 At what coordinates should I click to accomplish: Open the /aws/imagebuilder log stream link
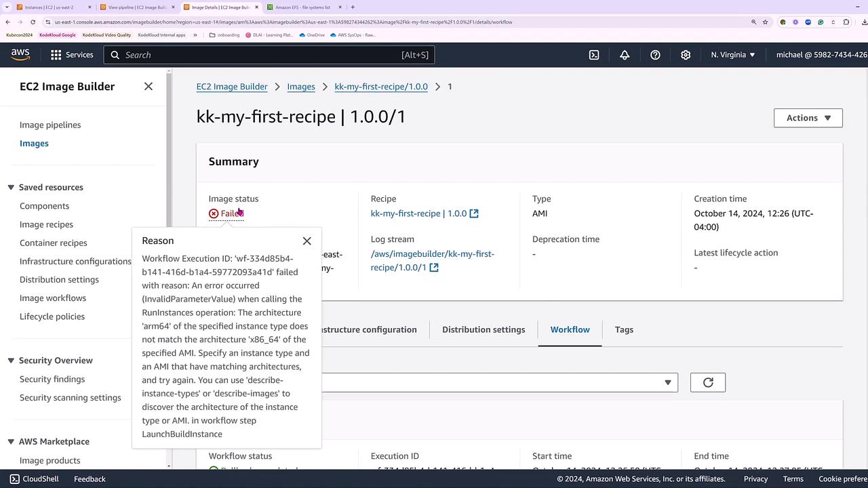(x=433, y=261)
